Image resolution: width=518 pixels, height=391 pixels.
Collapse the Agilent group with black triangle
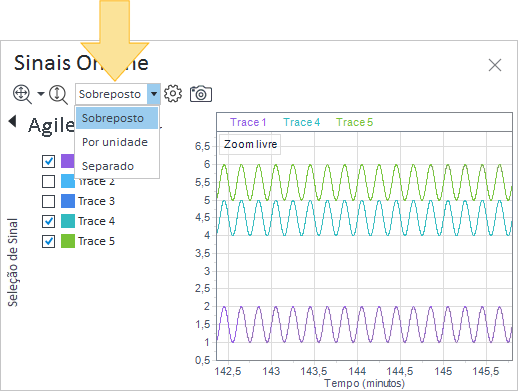(12, 121)
